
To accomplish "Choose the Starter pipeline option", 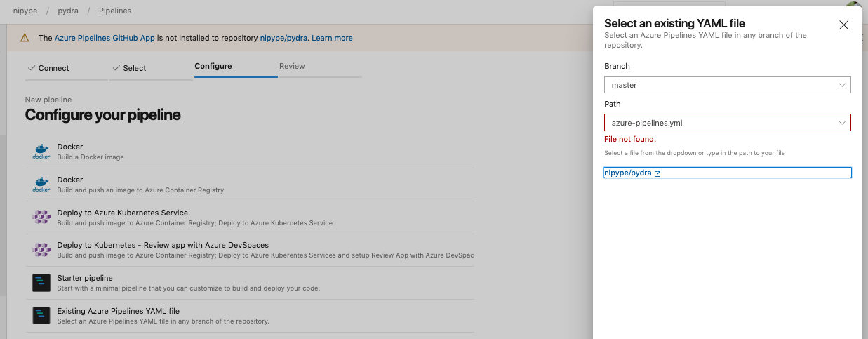I will (250, 283).
